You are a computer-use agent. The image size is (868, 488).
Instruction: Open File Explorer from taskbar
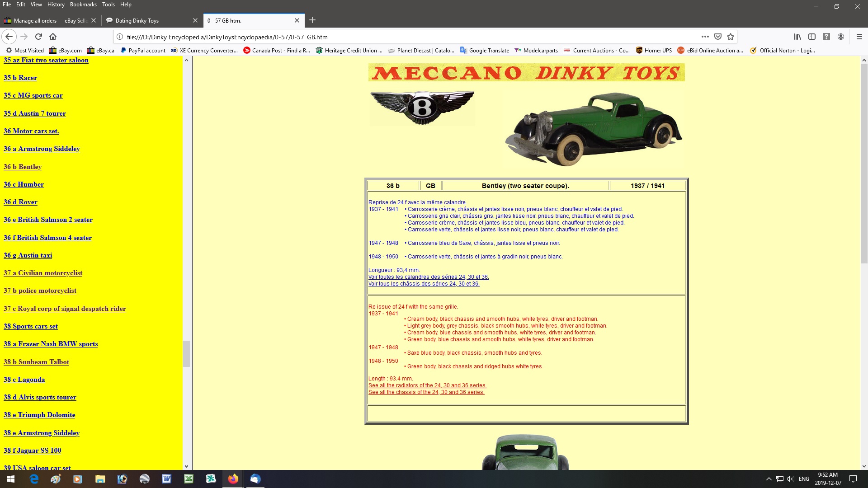pos(100,479)
